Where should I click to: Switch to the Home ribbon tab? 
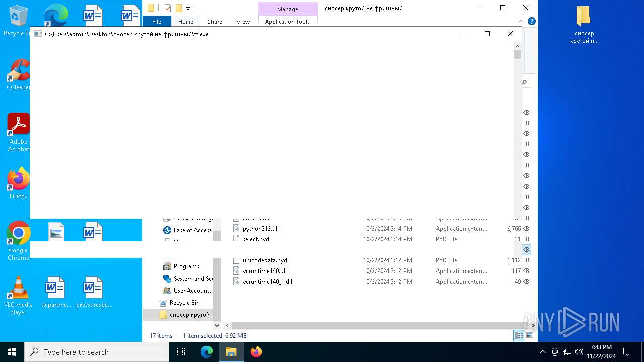[186, 22]
